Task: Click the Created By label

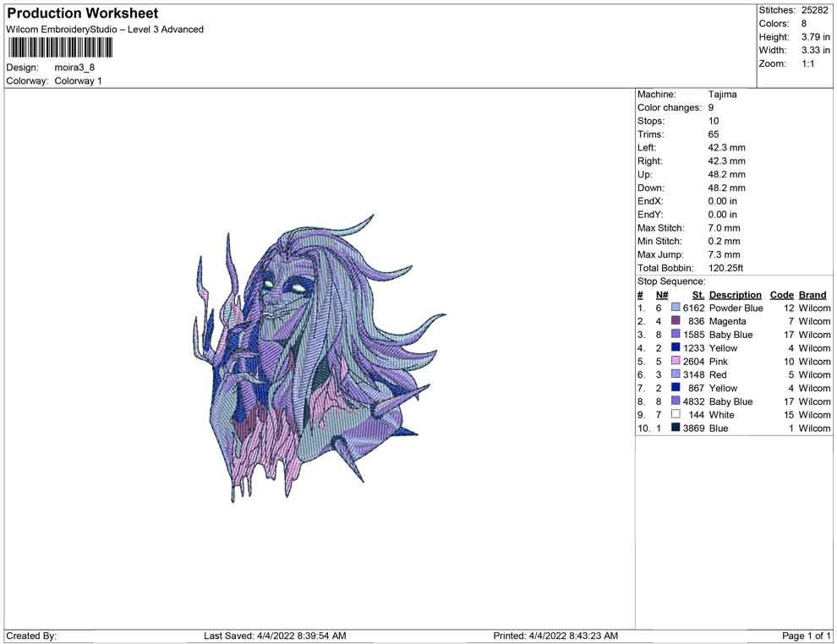Action: [31, 636]
